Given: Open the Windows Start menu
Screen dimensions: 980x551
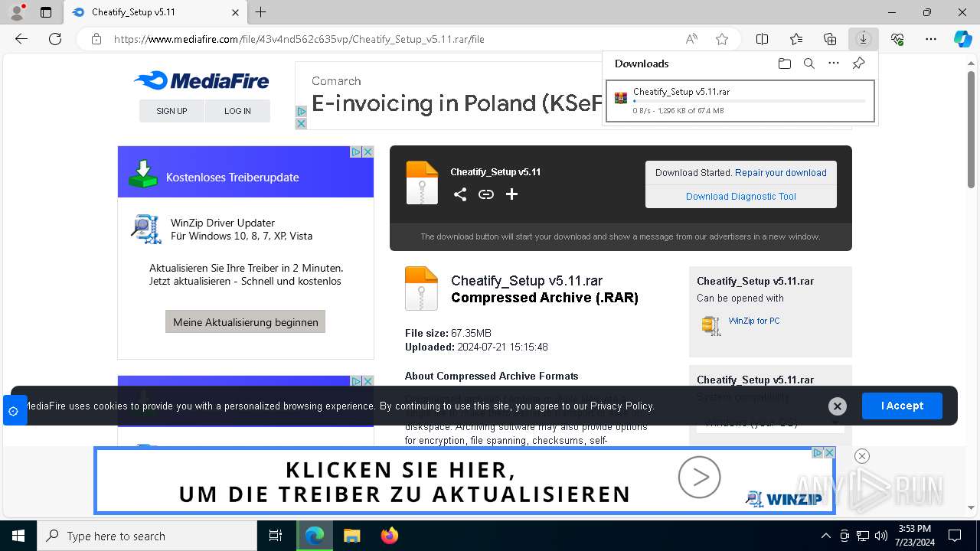Looking at the screenshot, I should 18,536.
